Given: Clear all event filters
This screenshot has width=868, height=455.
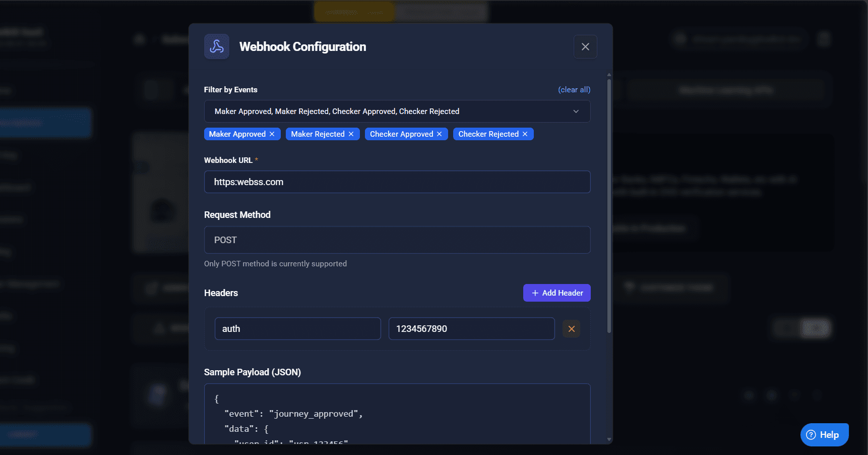Looking at the screenshot, I should 574,90.
